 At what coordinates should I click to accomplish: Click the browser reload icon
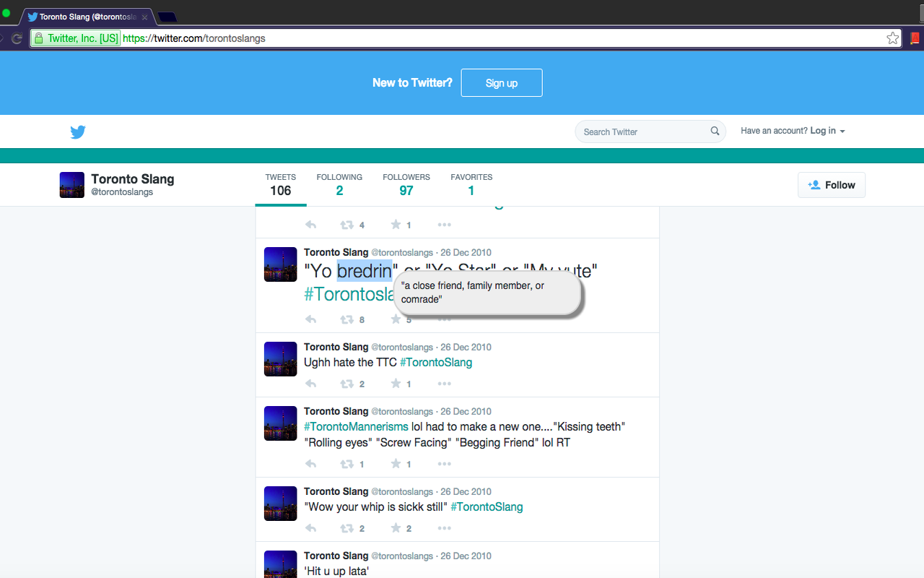point(17,38)
